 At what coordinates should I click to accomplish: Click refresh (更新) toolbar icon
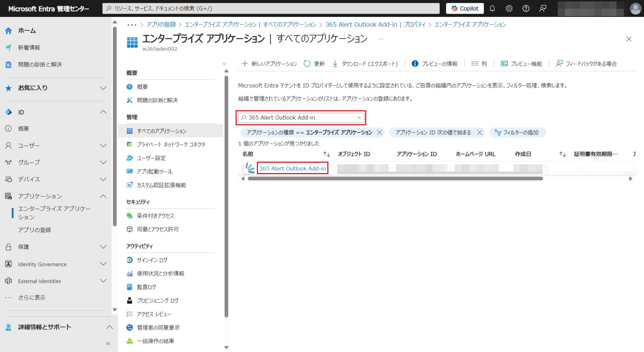tap(307, 64)
